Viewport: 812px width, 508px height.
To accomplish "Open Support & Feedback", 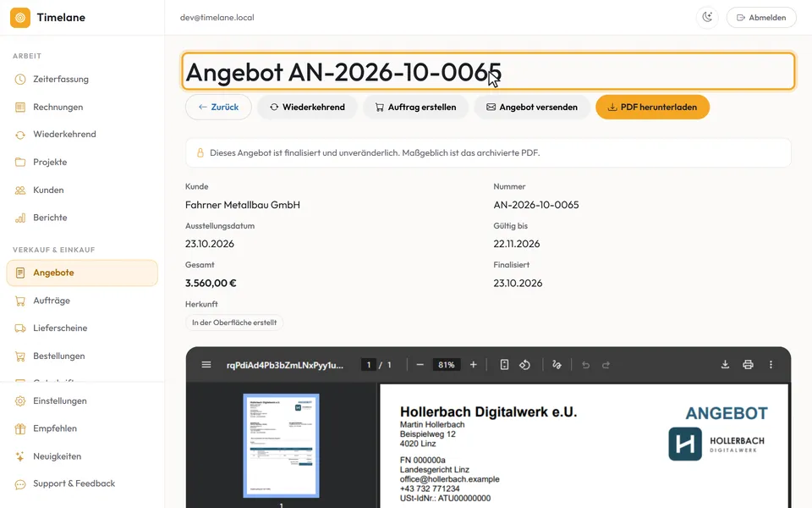I will point(82,483).
